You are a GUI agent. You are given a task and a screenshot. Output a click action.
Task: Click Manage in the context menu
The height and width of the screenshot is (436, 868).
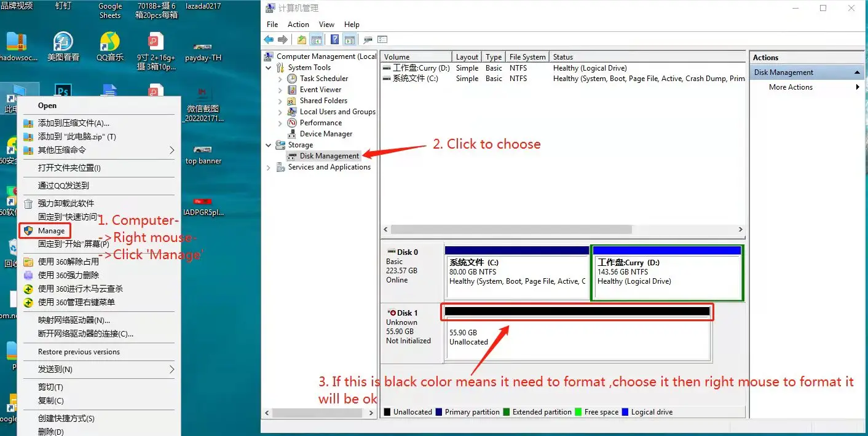click(x=51, y=231)
